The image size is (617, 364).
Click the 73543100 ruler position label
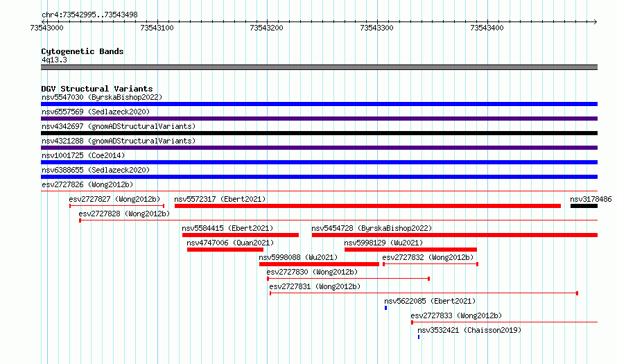click(157, 28)
